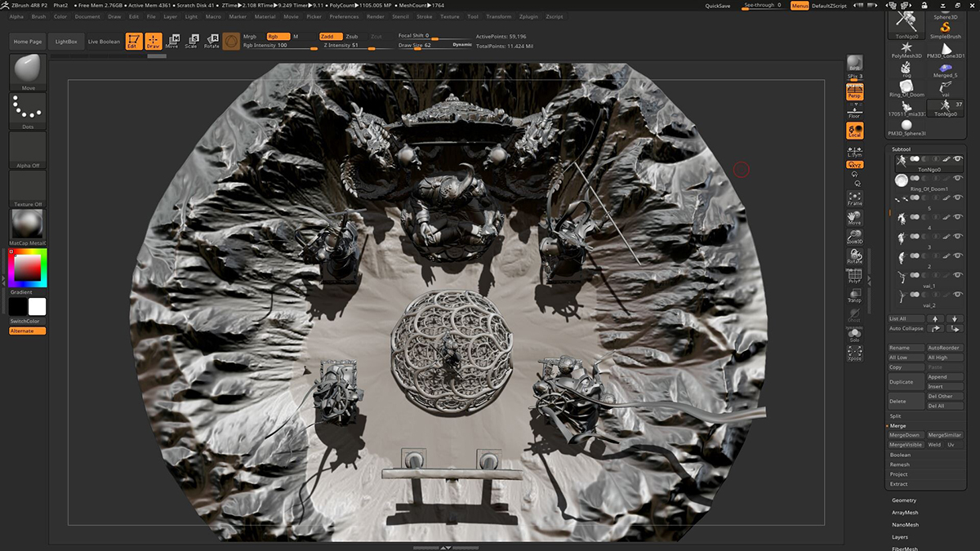The height and width of the screenshot is (551, 980).
Task: Expand the Extract subtool section
Action: (898, 484)
